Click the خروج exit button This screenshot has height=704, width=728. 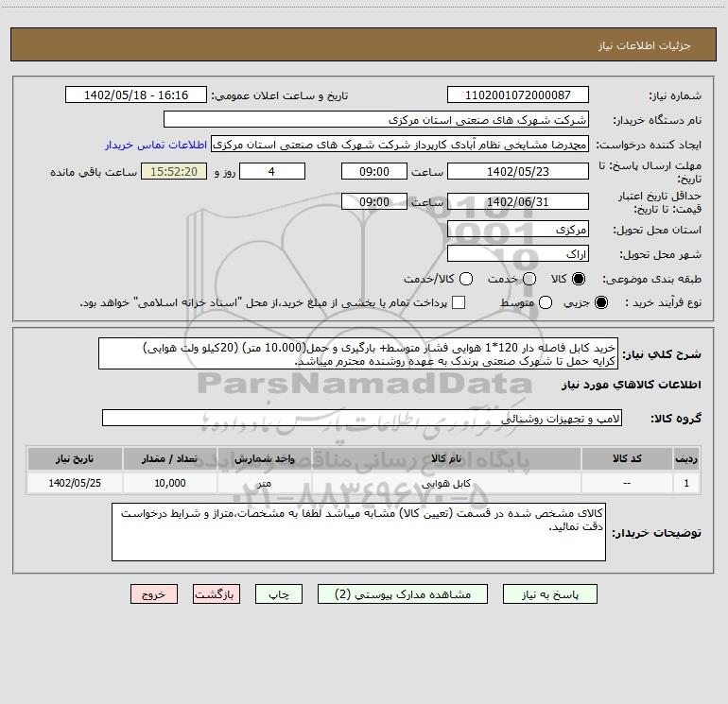click(154, 594)
